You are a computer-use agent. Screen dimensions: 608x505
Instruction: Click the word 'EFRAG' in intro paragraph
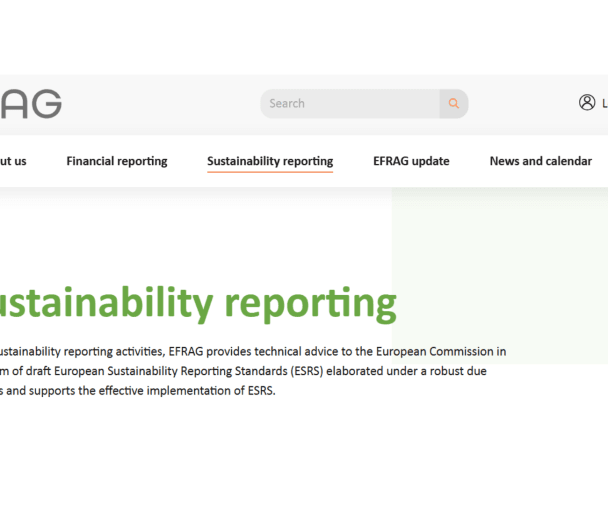187,351
